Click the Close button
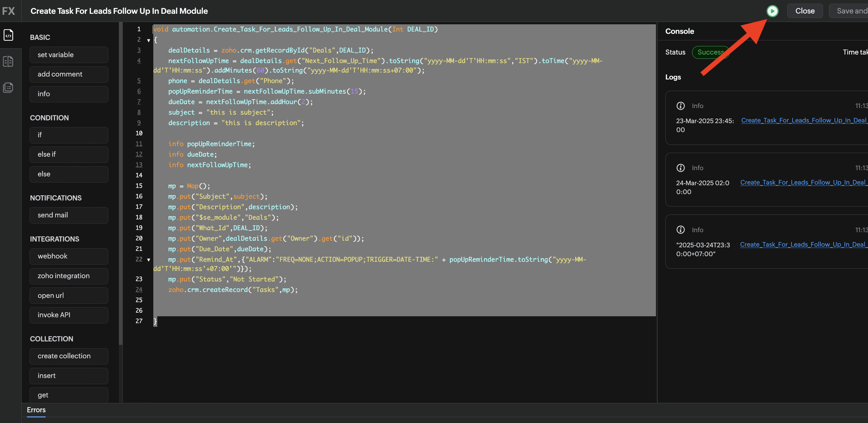The height and width of the screenshot is (423, 868). [805, 11]
